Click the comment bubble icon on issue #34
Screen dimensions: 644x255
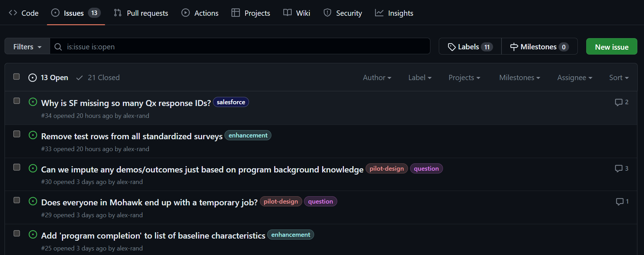[618, 102]
